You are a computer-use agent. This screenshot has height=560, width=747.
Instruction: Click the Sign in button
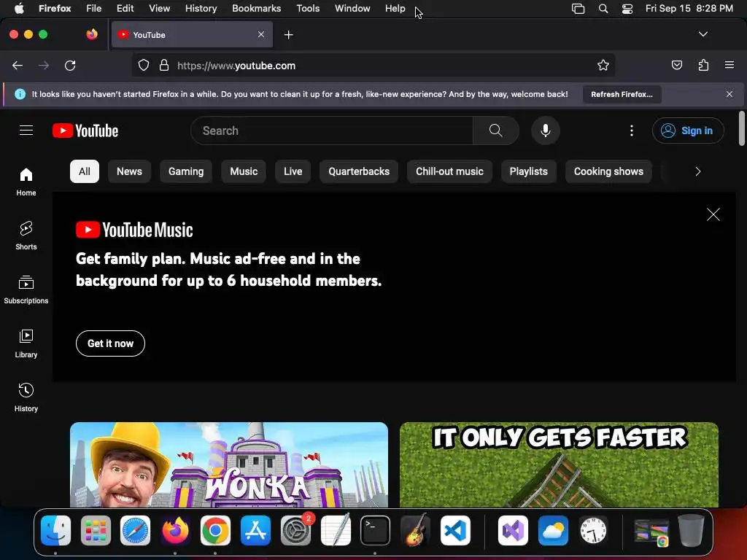pos(688,131)
